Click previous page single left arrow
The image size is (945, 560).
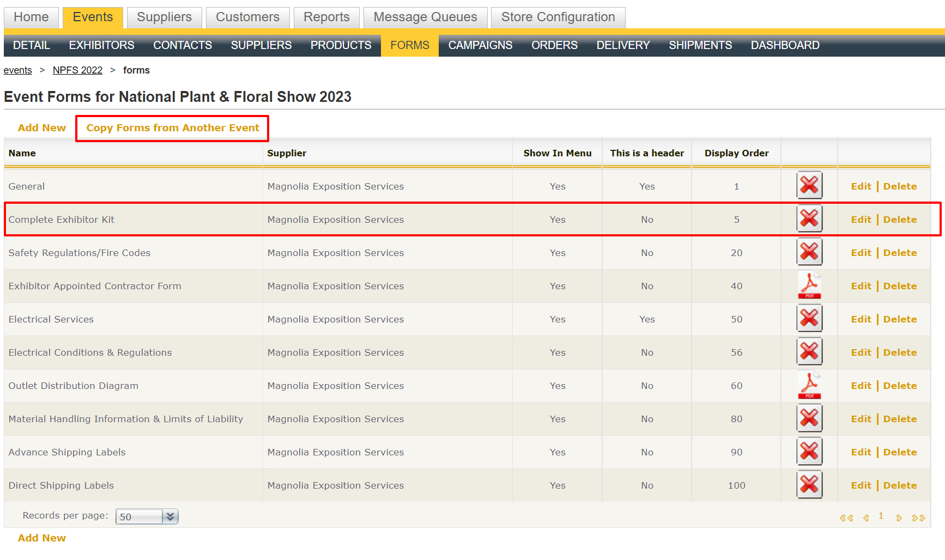pos(866,518)
